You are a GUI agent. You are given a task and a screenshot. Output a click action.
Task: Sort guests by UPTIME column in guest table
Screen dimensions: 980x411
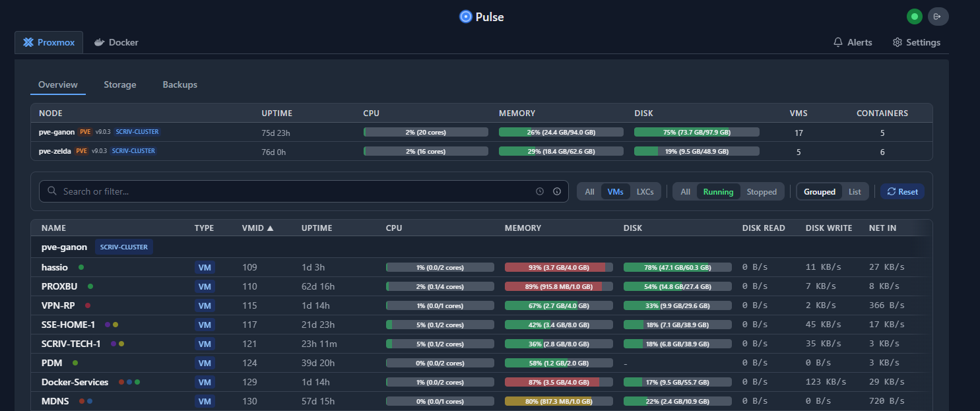point(317,228)
